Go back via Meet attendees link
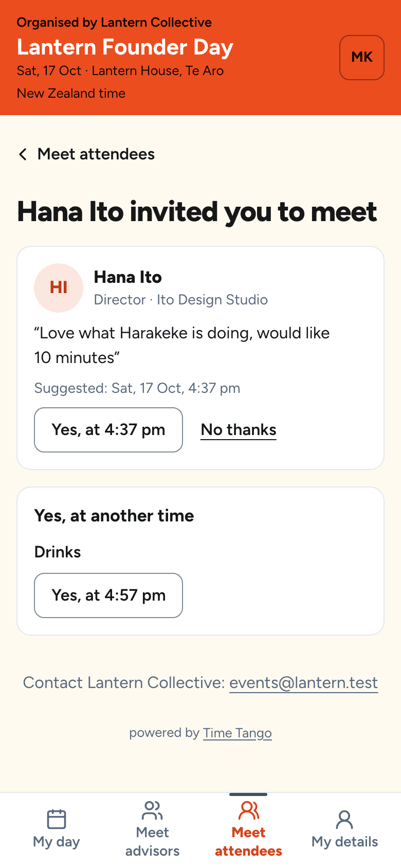 point(86,154)
